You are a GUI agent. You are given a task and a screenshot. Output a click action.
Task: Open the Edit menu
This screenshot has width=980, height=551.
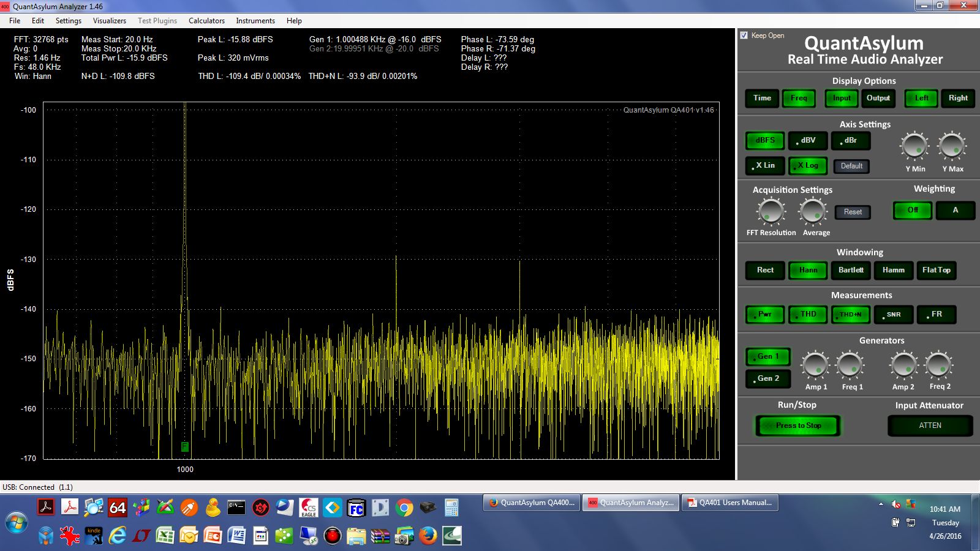click(x=38, y=21)
